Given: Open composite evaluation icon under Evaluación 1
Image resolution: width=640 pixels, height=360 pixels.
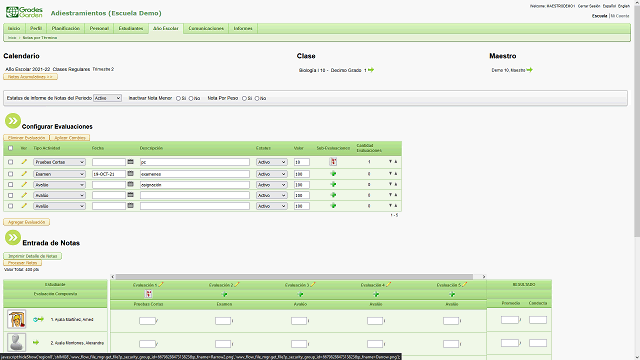Looking at the screenshot, I should tap(148, 294).
